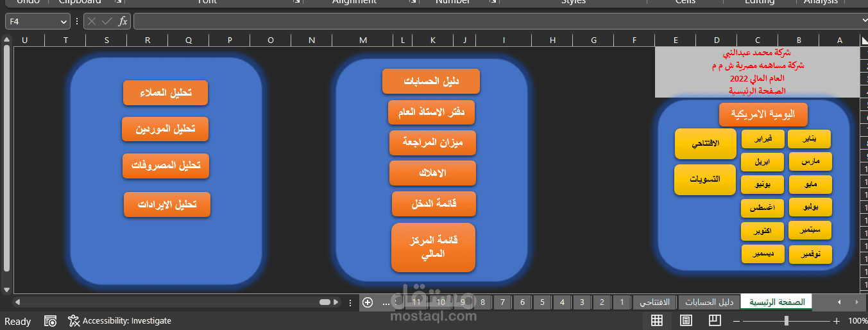This screenshot has height=330, width=868.
Task: Click Accessibility: Investigate in status bar
Action: point(120,321)
